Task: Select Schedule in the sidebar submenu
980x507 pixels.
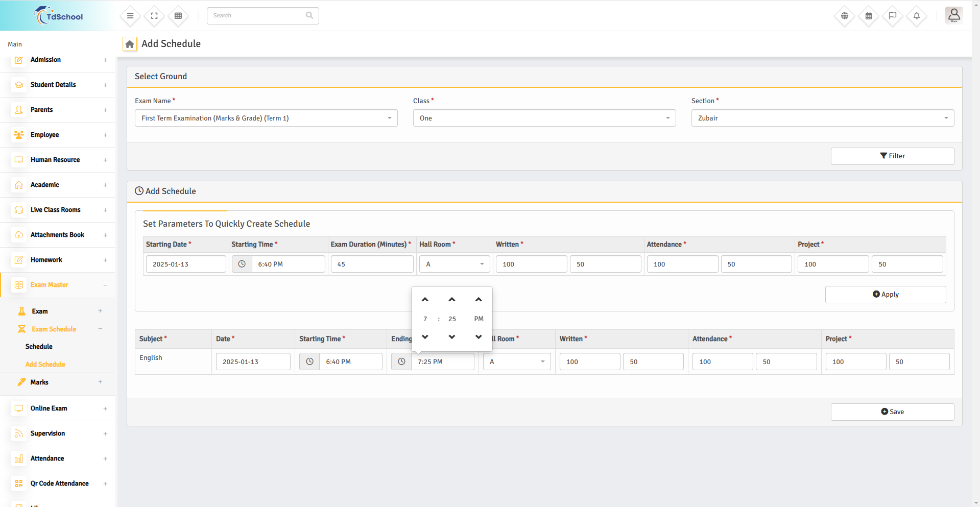Action: coord(39,347)
